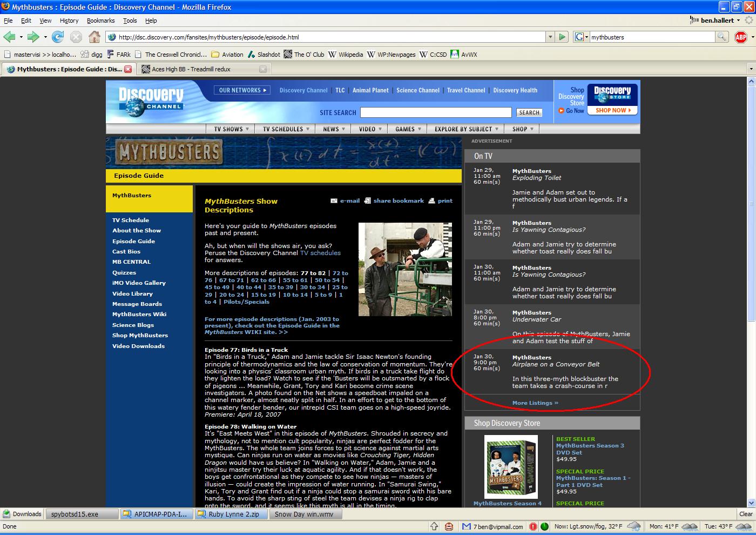Image resolution: width=756 pixels, height=535 pixels.
Task: Click the Clear downloads button
Action: [x=746, y=514]
